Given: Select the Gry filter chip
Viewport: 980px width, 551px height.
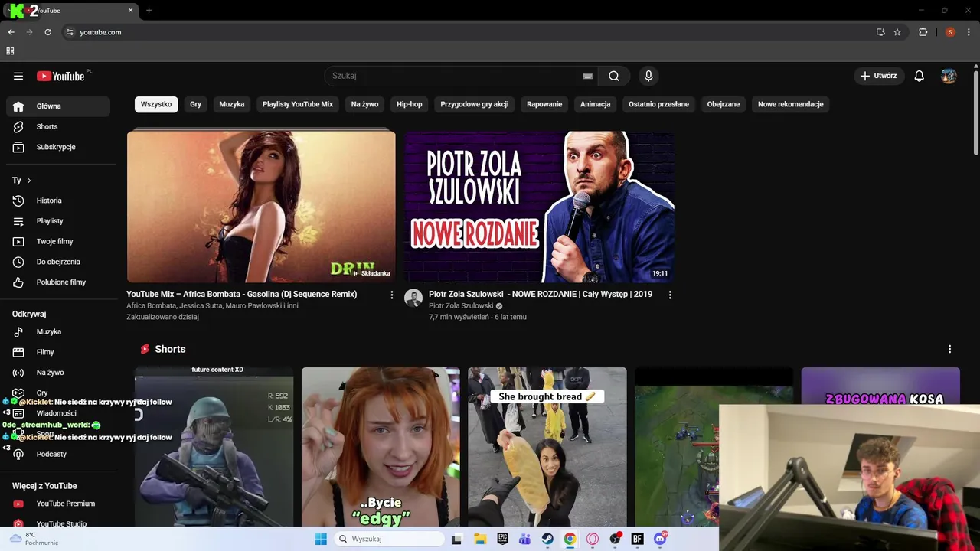Looking at the screenshot, I should (196, 104).
